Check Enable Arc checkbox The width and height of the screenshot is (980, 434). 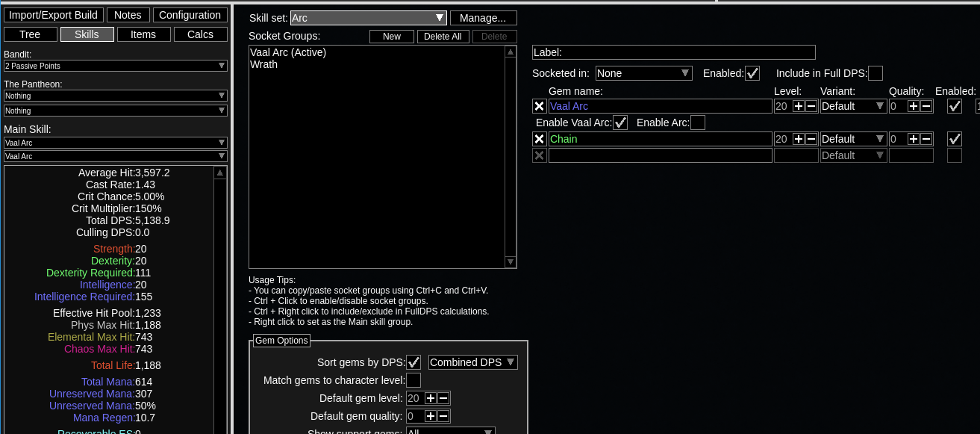pos(698,123)
